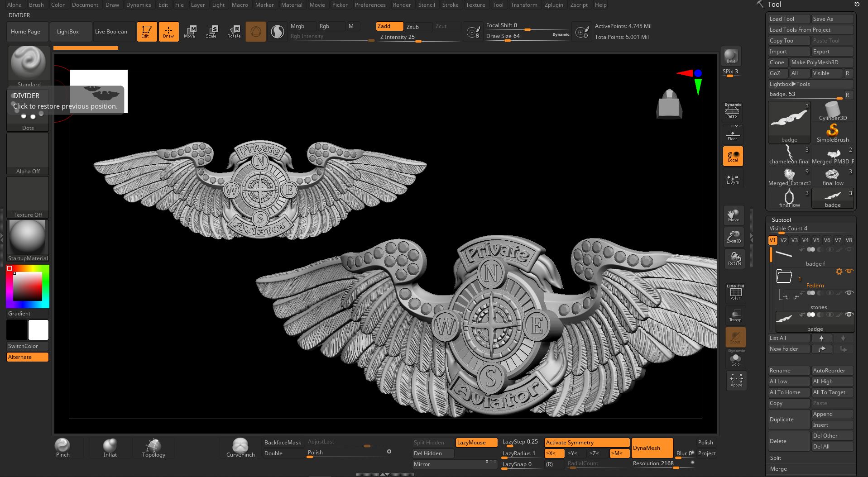Select the SimpleBrush tool
The height and width of the screenshot is (477, 868).
point(833,133)
